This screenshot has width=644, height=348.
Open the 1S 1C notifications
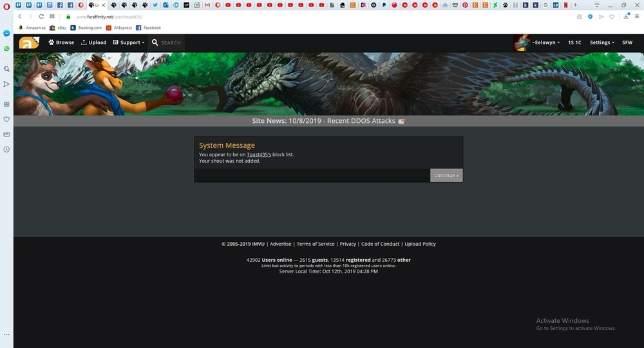click(x=574, y=42)
